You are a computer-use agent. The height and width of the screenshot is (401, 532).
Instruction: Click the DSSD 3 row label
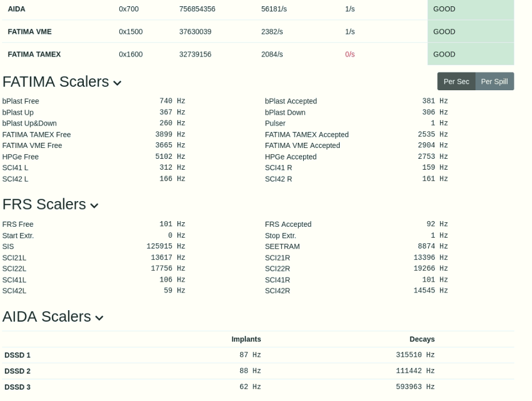pyautogui.click(x=18, y=387)
